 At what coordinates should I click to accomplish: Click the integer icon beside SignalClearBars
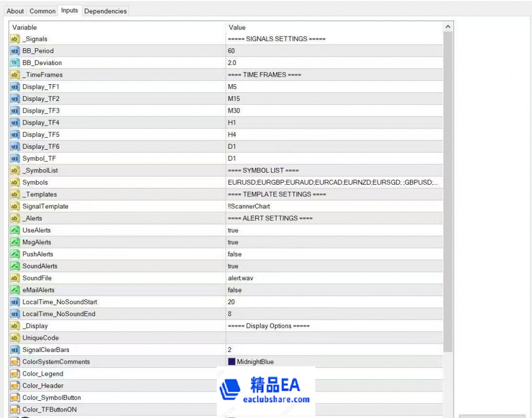click(x=15, y=350)
